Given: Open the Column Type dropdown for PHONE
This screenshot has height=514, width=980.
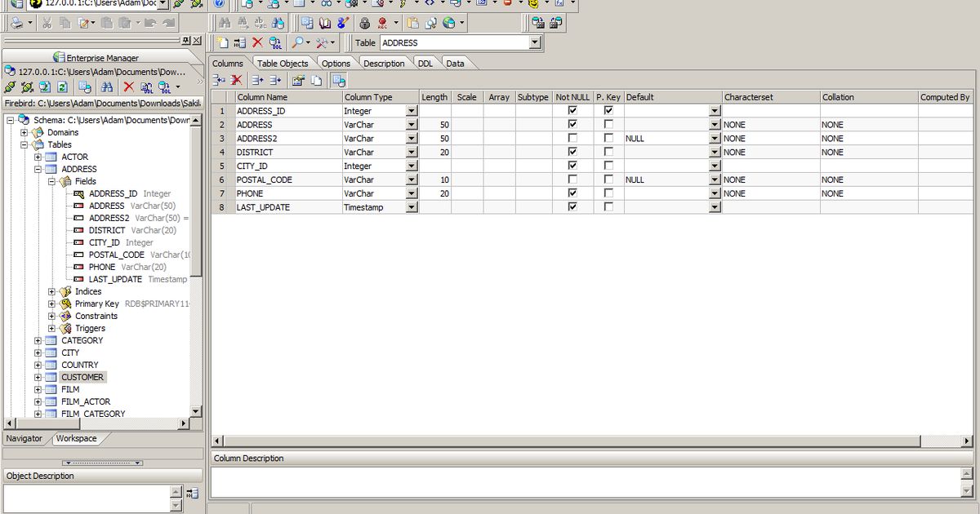Looking at the screenshot, I should tap(411, 193).
